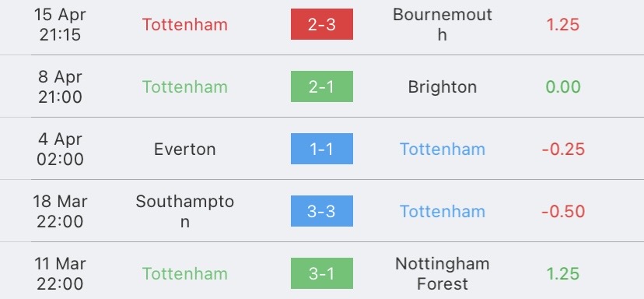Select Bournemouth team name
The height and width of the screenshot is (299, 644).
[x=443, y=25]
